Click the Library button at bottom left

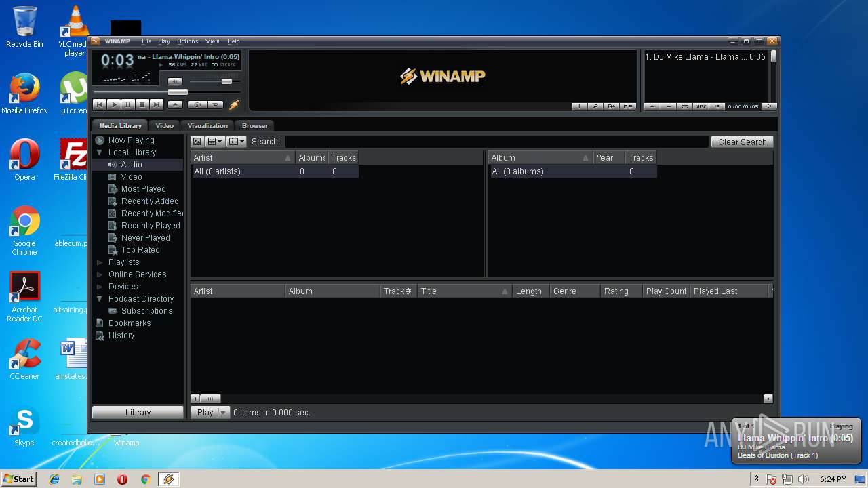point(138,412)
